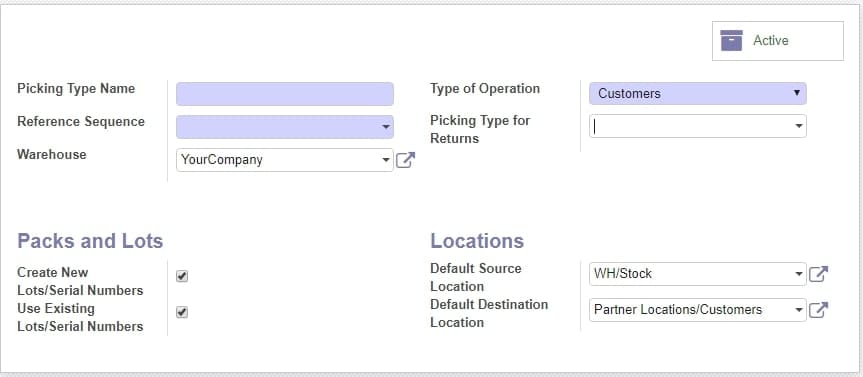The width and height of the screenshot is (863, 377).
Task: Open external link for Default Destination Location
Action: click(818, 310)
